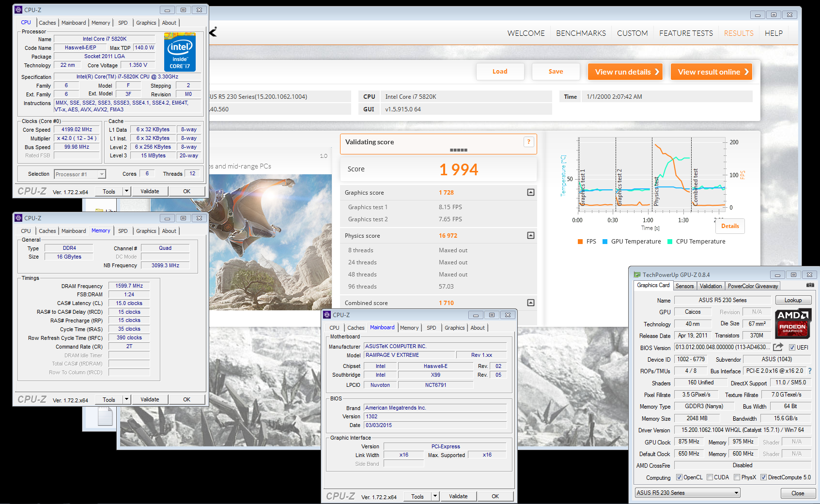Viewport: 820px width, 504px height.
Task: Click the validating score help question icon
Action: (x=528, y=142)
